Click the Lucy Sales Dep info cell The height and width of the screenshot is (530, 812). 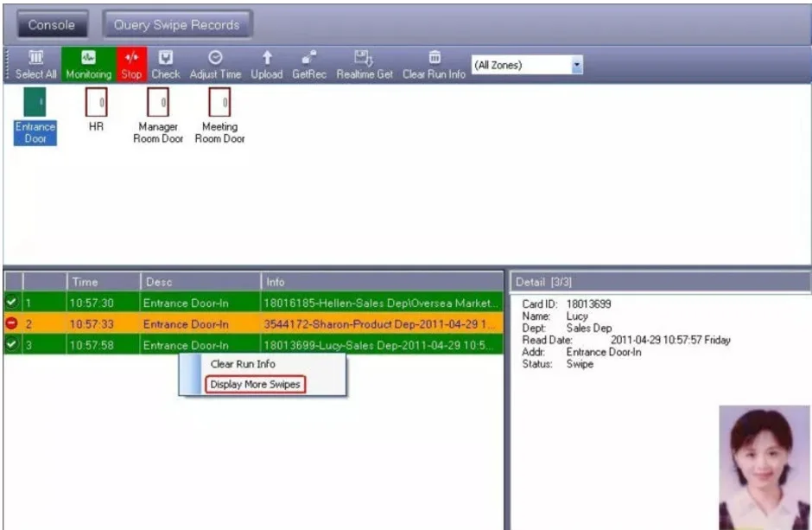(382, 345)
